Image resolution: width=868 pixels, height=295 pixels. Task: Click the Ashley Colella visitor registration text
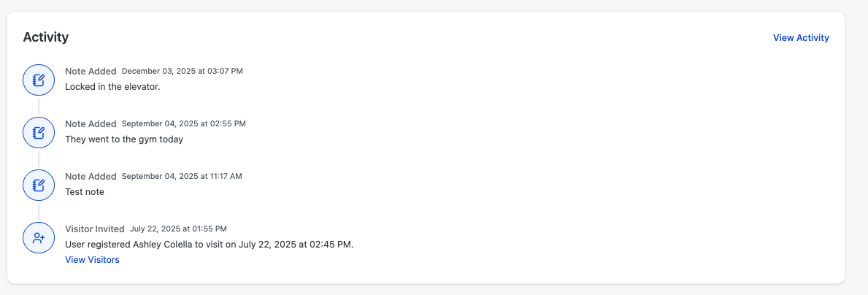209,245
